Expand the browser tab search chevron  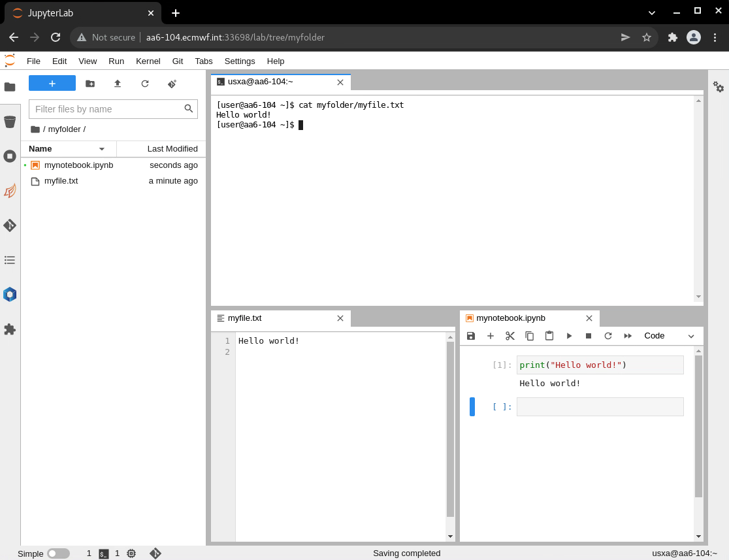click(651, 13)
